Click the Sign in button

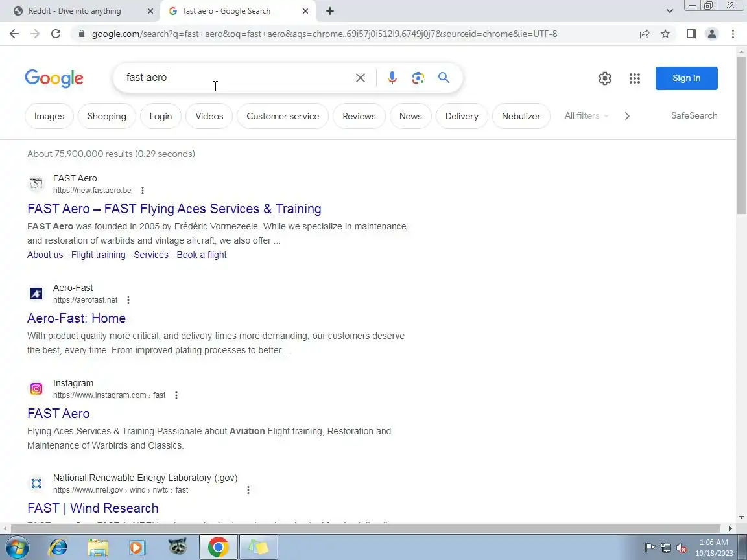coord(687,78)
